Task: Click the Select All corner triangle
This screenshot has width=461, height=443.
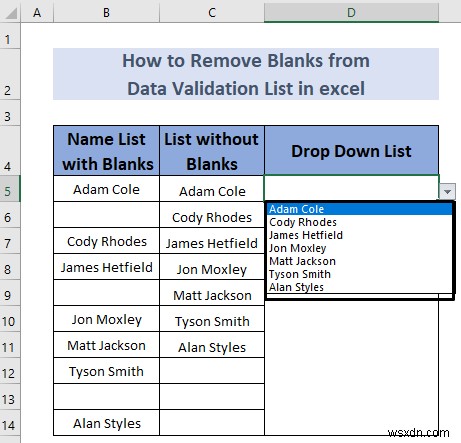Action: [10, 13]
